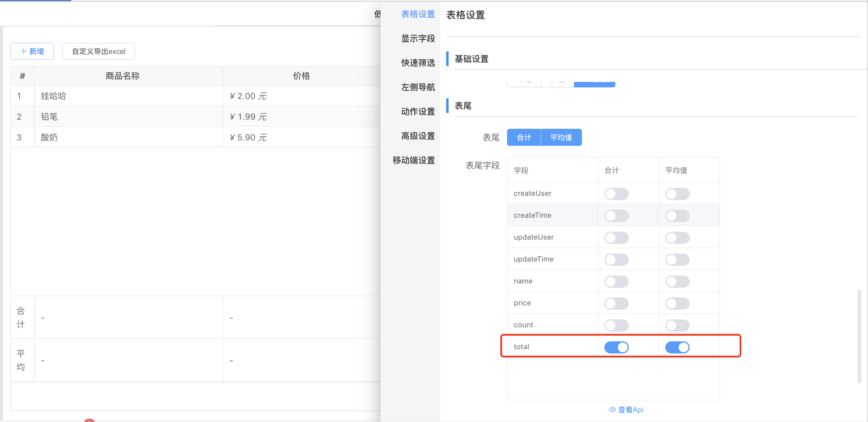Go to 高级设置 tab
868x422 pixels.
coord(418,136)
